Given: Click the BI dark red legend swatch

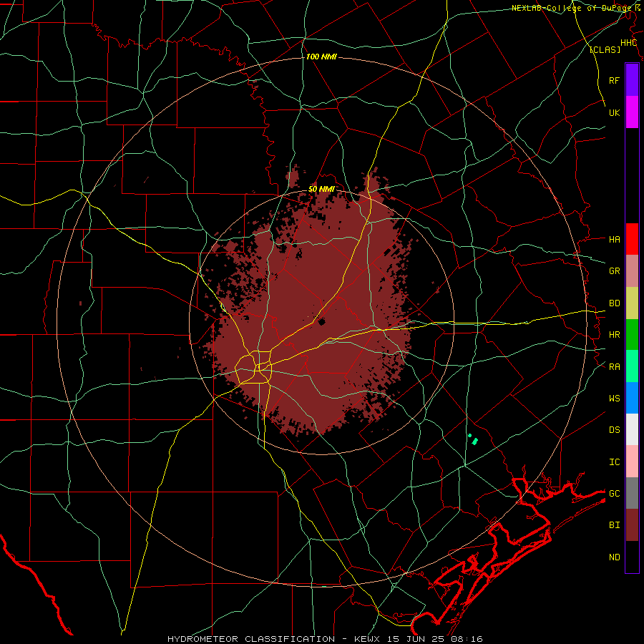Looking at the screenshot, I should click(632, 525).
